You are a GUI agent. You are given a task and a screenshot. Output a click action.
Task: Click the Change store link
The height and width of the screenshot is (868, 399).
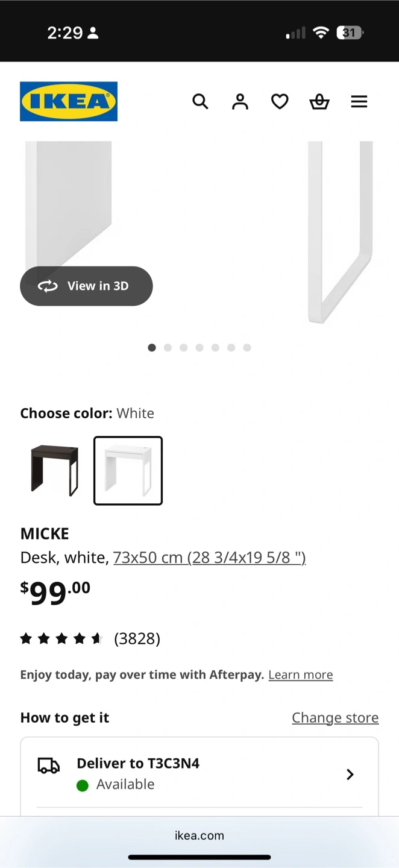pyautogui.click(x=335, y=717)
